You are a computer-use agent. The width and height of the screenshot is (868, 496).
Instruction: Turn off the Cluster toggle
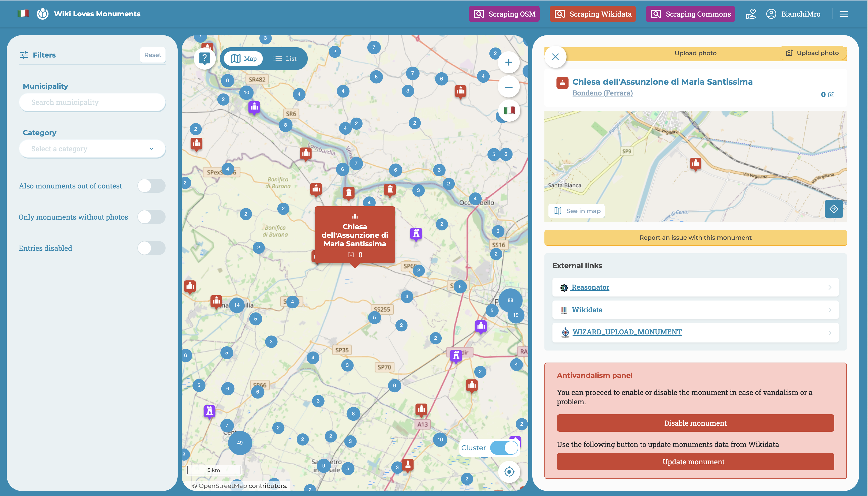point(504,448)
